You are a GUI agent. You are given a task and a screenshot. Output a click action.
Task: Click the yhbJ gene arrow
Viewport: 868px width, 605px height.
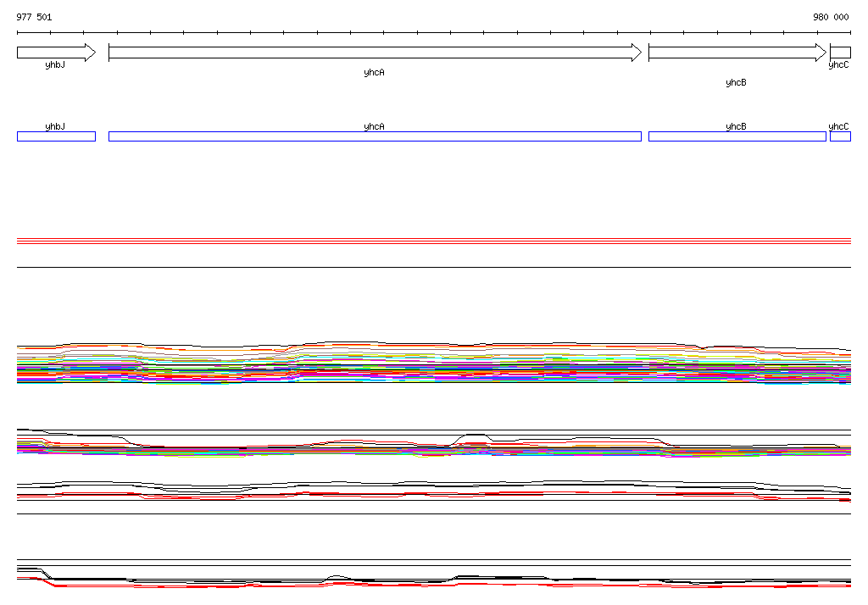[57, 53]
